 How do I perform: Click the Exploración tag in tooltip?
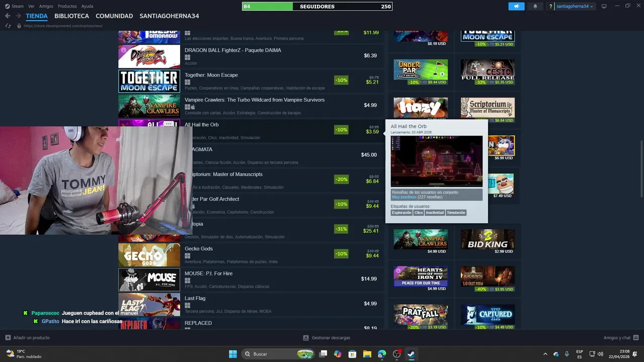pyautogui.click(x=401, y=213)
